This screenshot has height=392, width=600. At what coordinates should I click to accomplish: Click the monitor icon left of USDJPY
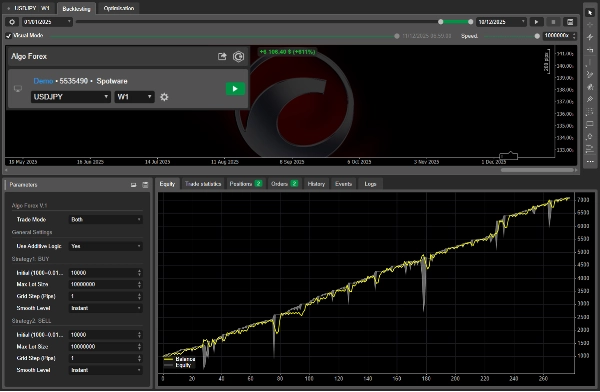[x=18, y=89]
